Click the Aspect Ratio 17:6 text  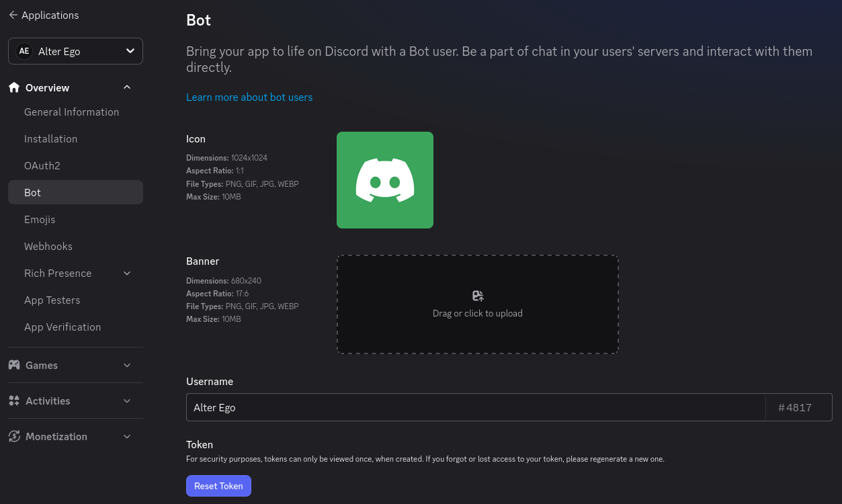point(218,294)
